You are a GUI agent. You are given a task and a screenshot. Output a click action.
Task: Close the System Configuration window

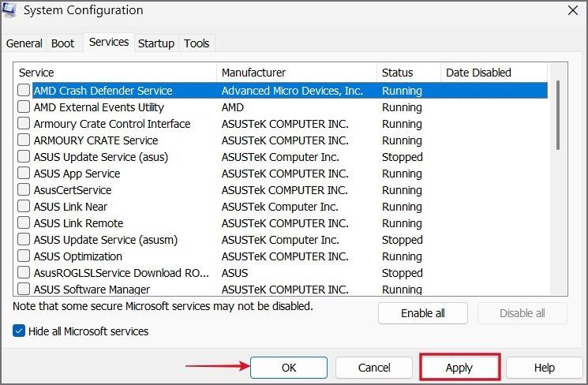573,10
